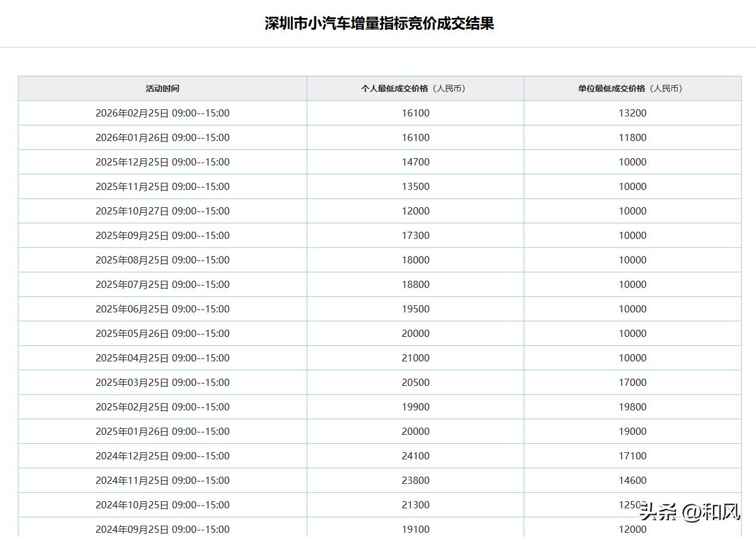
Task: Select the date cell 2025年06月25日 09:00--15:00
Action: pyautogui.click(x=163, y=309)
